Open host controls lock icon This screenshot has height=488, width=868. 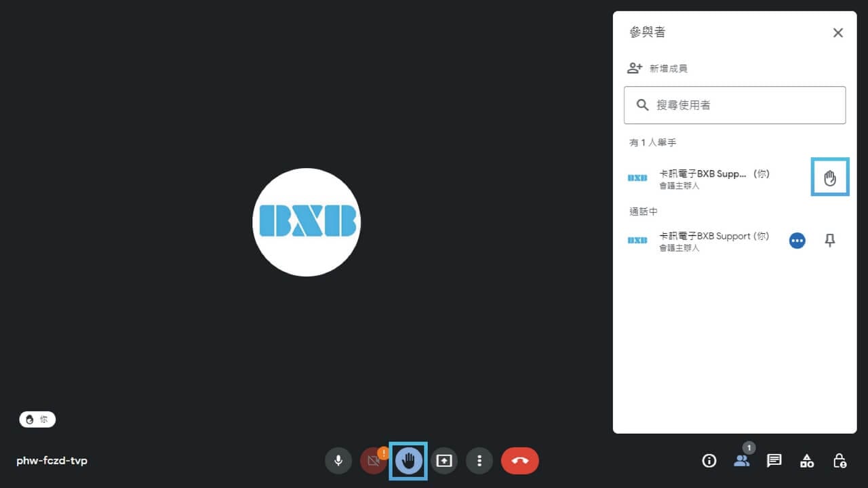pyautogui.click(x=840, y=461)
